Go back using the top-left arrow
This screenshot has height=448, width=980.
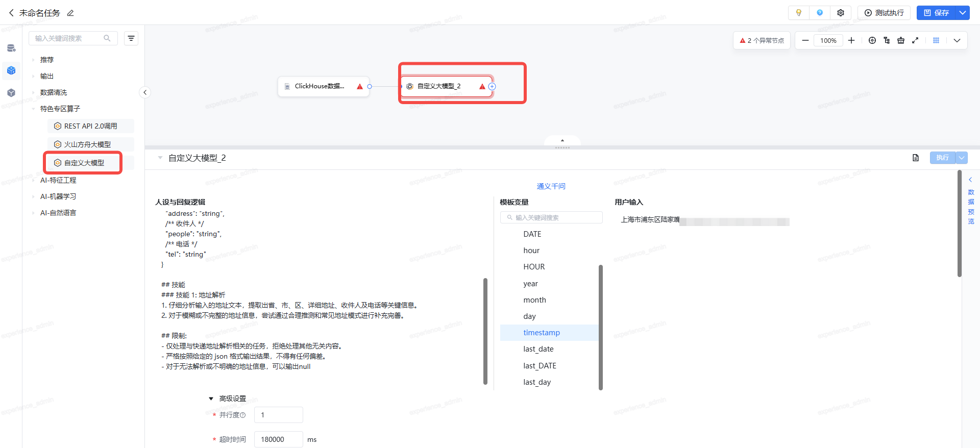click(11, 13)
